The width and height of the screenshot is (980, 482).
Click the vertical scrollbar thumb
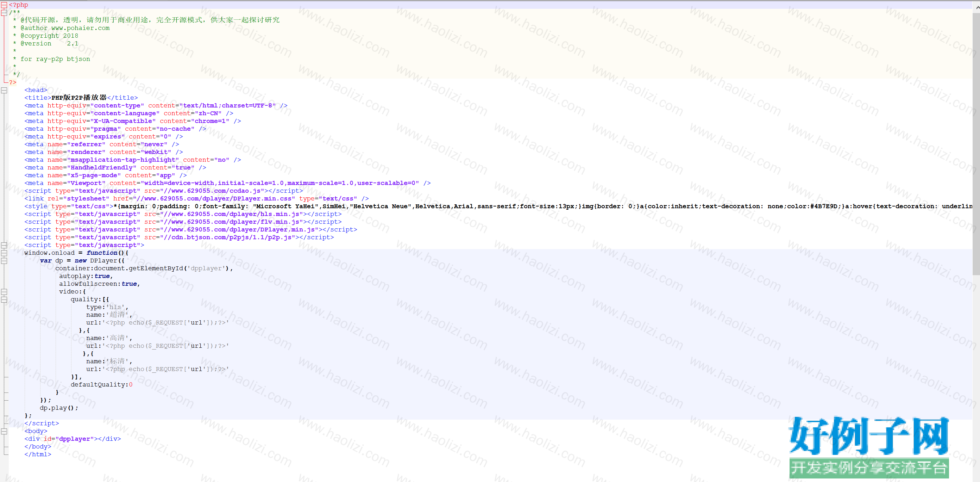click(976, 144)
